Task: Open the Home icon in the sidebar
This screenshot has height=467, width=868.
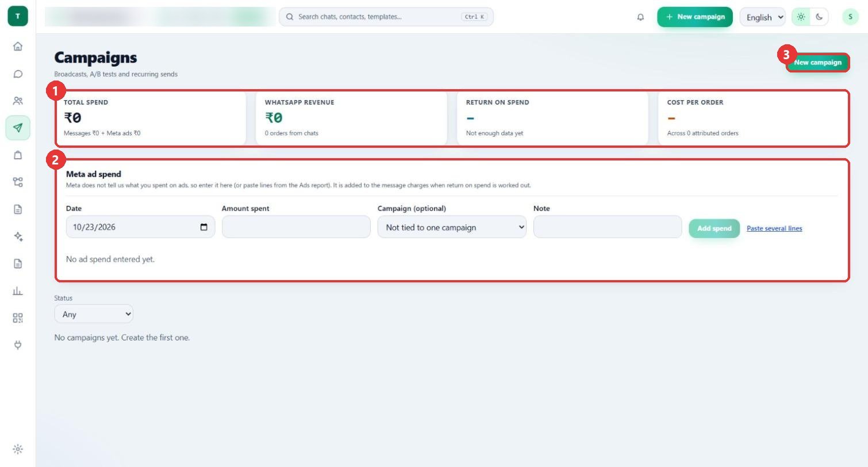Action: [x=18, y=47]
